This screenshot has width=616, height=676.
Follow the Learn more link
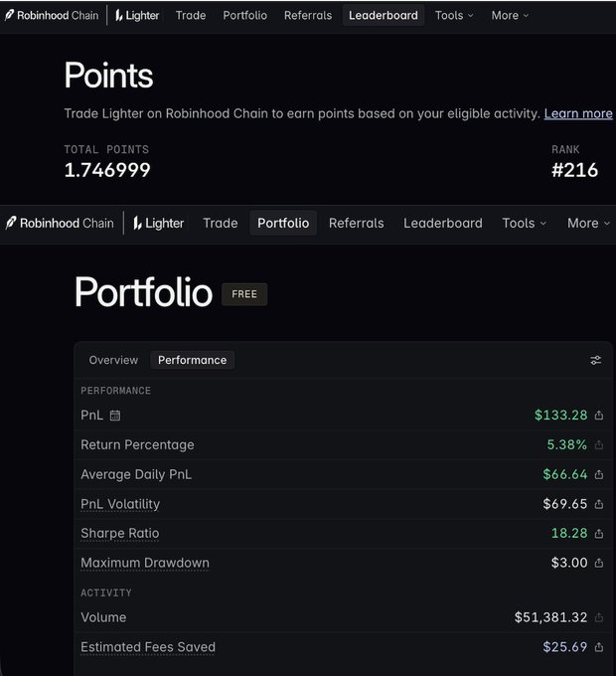click(578, 113)
